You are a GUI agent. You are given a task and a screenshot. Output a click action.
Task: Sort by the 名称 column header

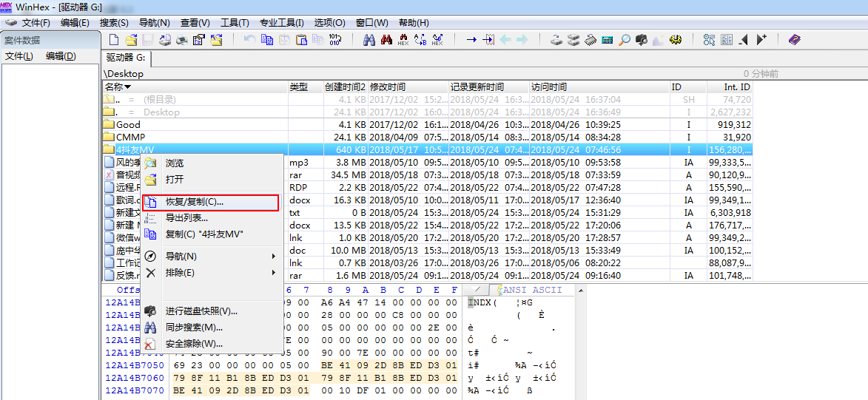coord(195,87)
